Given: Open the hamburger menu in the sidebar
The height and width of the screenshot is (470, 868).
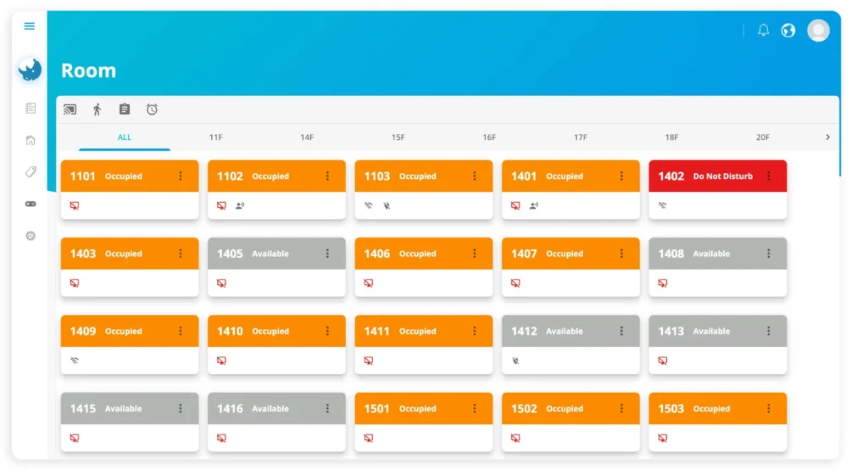Looking at the screenshot, I should pos(30,26).
